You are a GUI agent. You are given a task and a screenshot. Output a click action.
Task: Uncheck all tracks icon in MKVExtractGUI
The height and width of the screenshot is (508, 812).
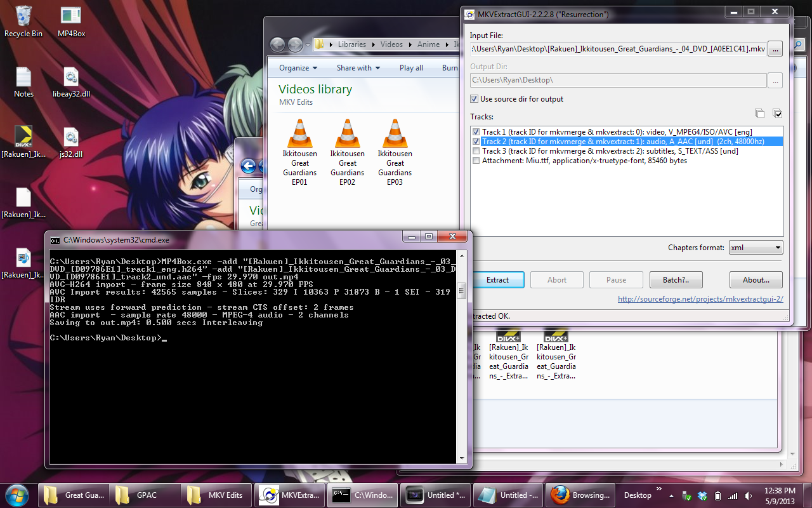[x=759, y=114]
